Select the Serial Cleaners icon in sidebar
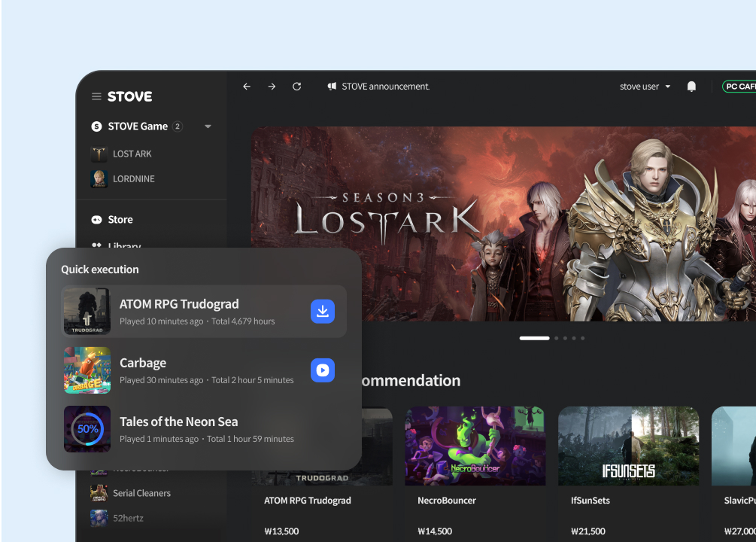The height and width of the screenshot is (542, 756). point(99,493)
